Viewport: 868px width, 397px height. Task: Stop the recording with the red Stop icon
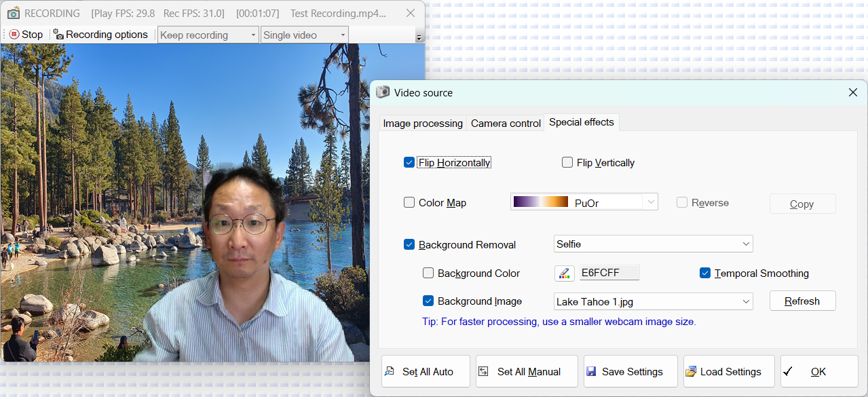[x=14, y=35]
